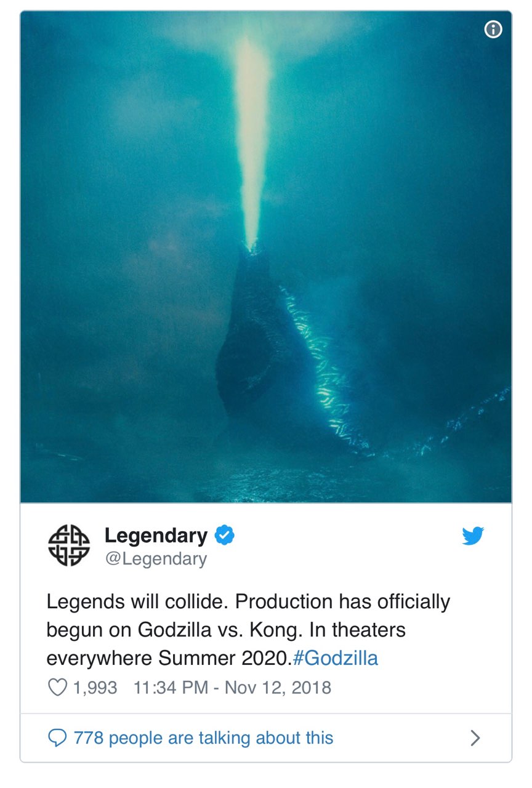Click the Nov 12, 2018 date

point(278,687)
